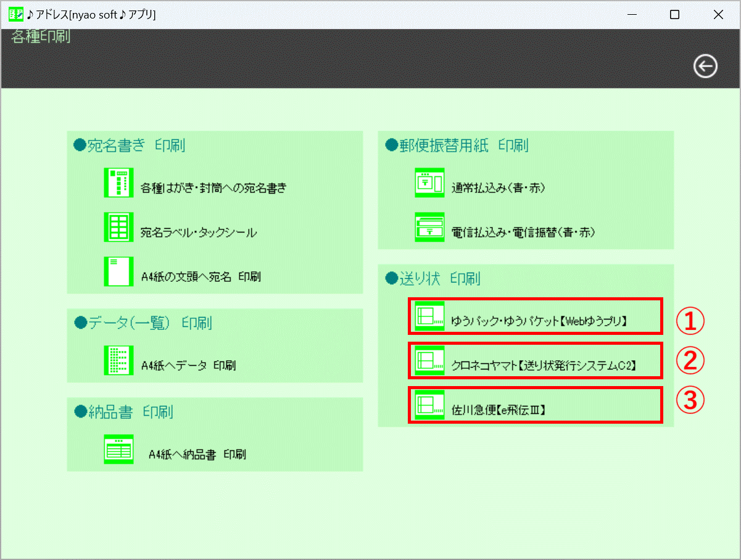Image resolution: width=741 pixels, height=560 pixels.
Task: Select クロネコヤマト【送り状発行システムC2】
Action: [x=544, y=366]
